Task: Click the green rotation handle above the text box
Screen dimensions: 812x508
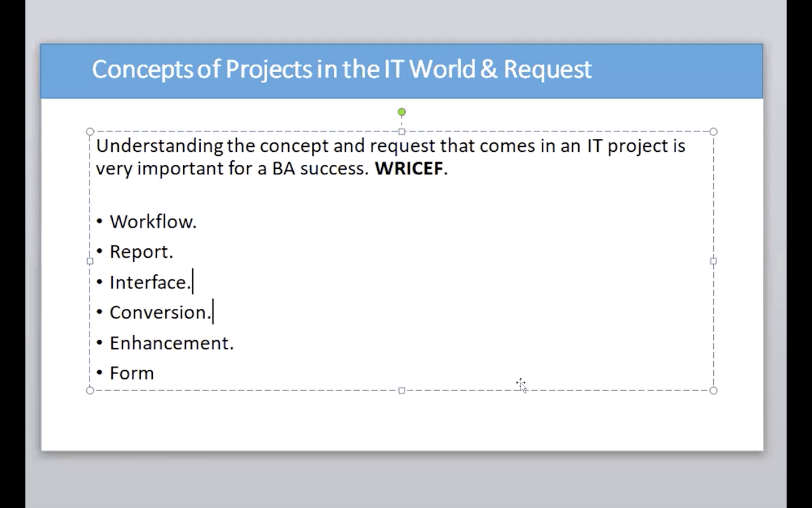Action: [x=401, y=112]
